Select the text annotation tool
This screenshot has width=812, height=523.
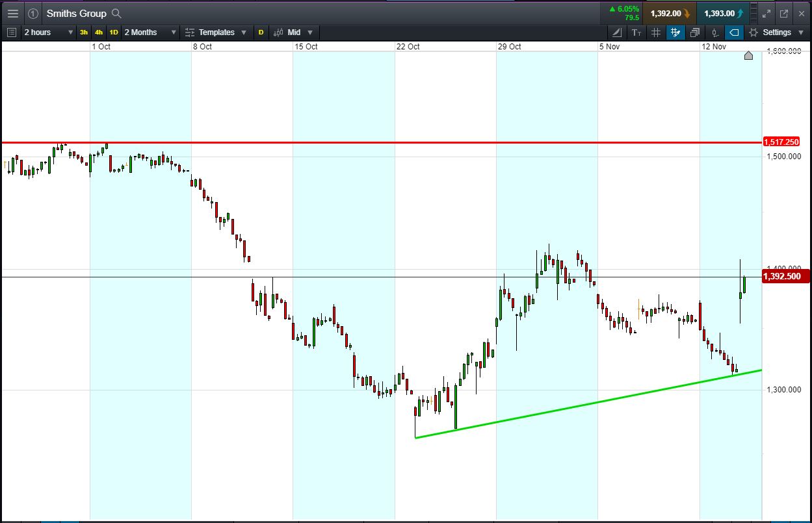[x=636, y=32]
